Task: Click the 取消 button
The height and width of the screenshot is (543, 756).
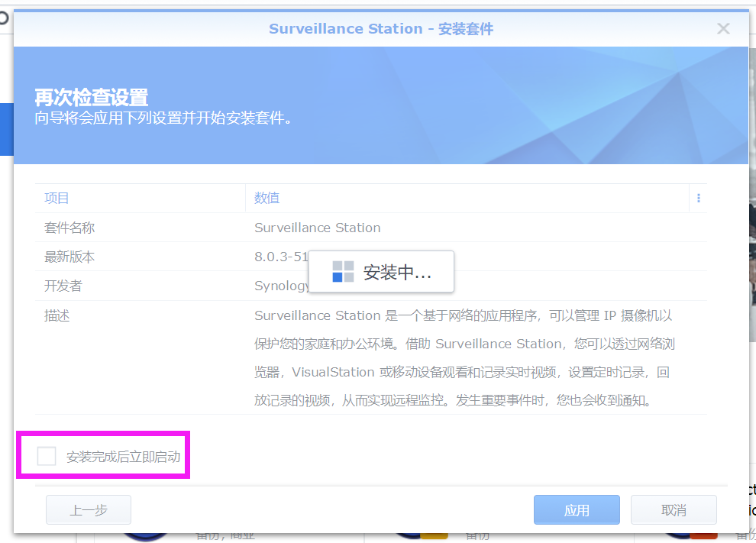Action: [x=674, y=509]
